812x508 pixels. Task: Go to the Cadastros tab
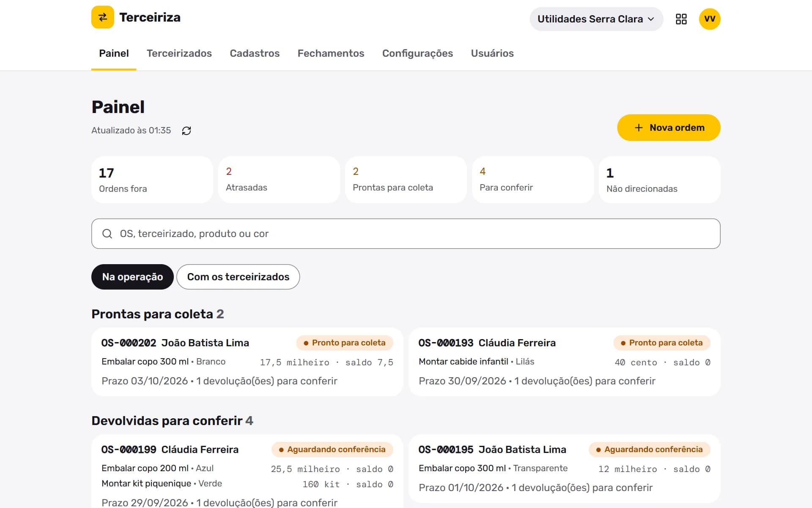coord(255,53)
